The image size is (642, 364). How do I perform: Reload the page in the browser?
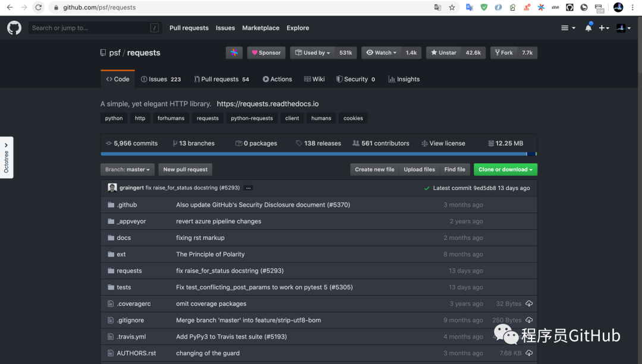(x=38, y=7)
